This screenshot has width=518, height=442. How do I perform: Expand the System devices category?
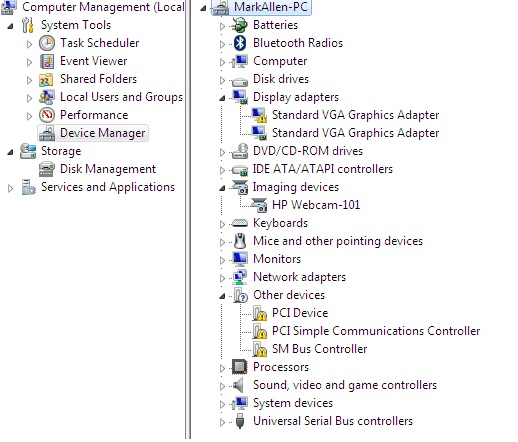[222, 404]
